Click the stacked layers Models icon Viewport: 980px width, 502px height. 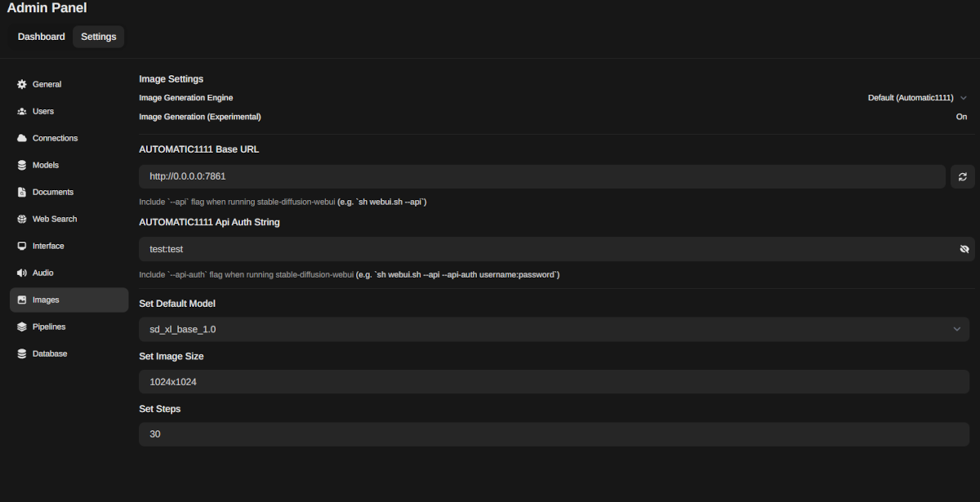click(x=22, y=165)
